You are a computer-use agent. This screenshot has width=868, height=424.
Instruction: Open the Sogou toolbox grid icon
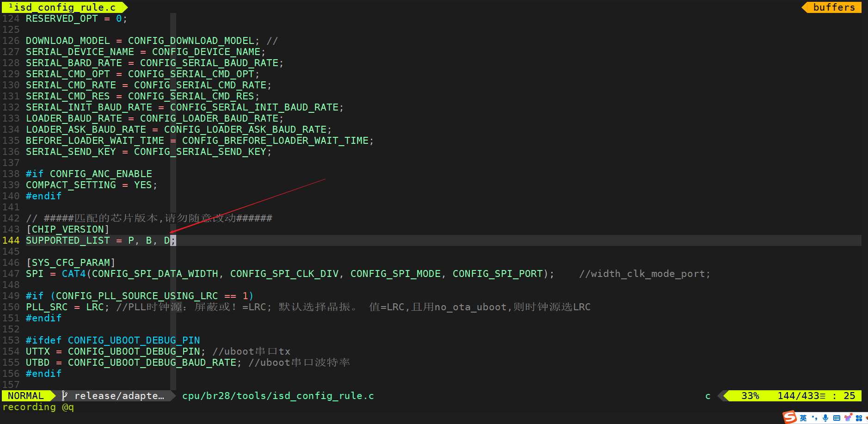click(859, 418)
